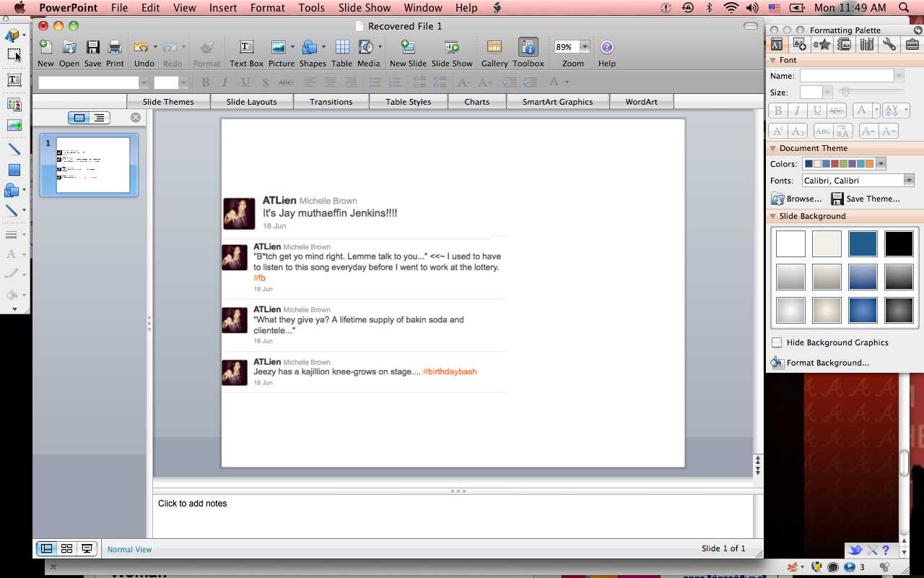Image resolution: width=924 pixels, height=578 pixels.
Task: Toggle the outline view pane tab
Action: (x=99, y=118)
